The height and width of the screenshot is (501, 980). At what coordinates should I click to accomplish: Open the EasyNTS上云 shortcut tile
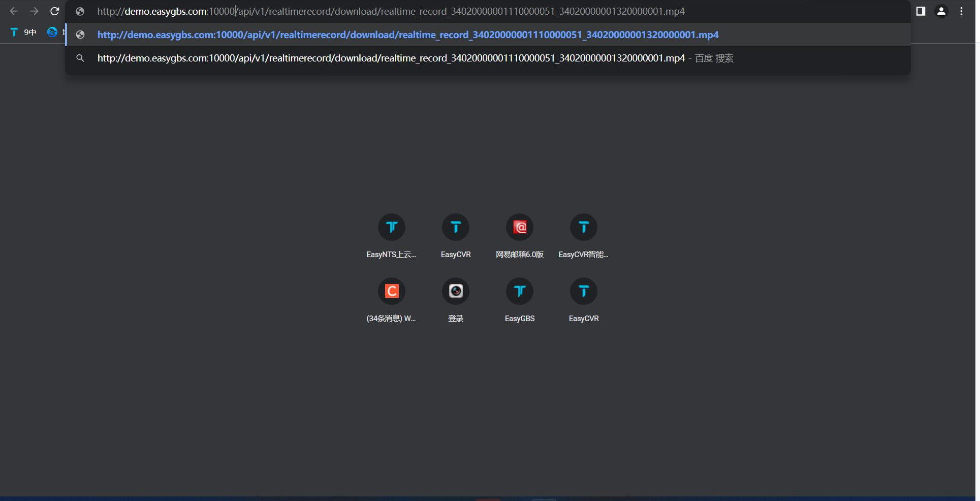coord(391,236)
